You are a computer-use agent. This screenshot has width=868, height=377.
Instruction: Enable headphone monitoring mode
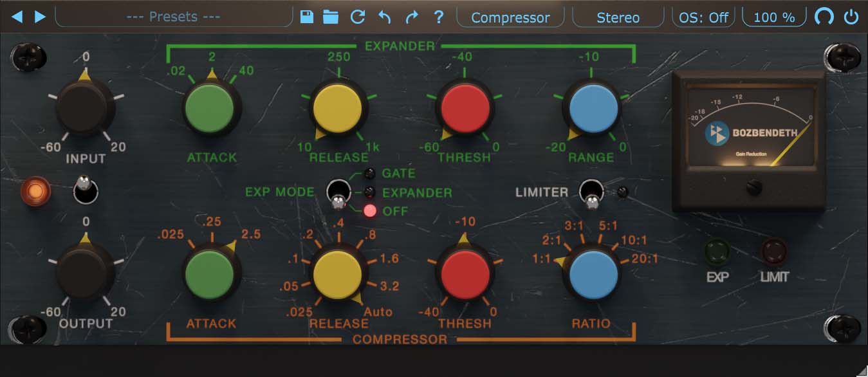point(825,17)
